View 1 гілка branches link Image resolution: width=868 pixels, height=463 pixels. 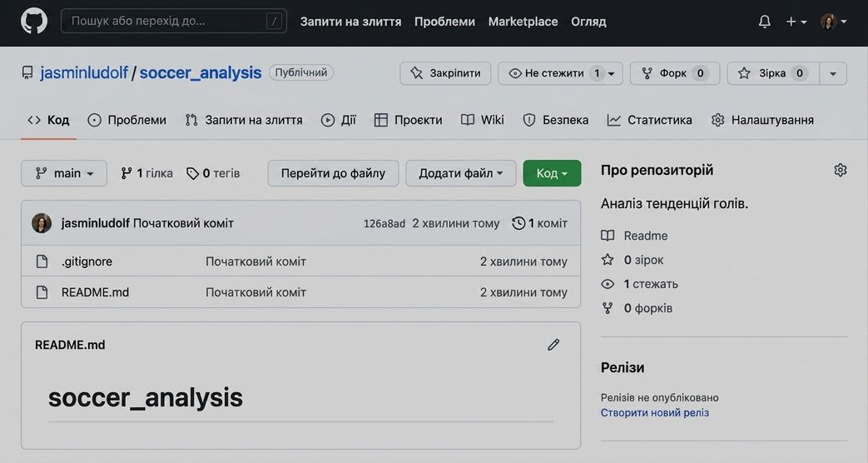point(146,173)
